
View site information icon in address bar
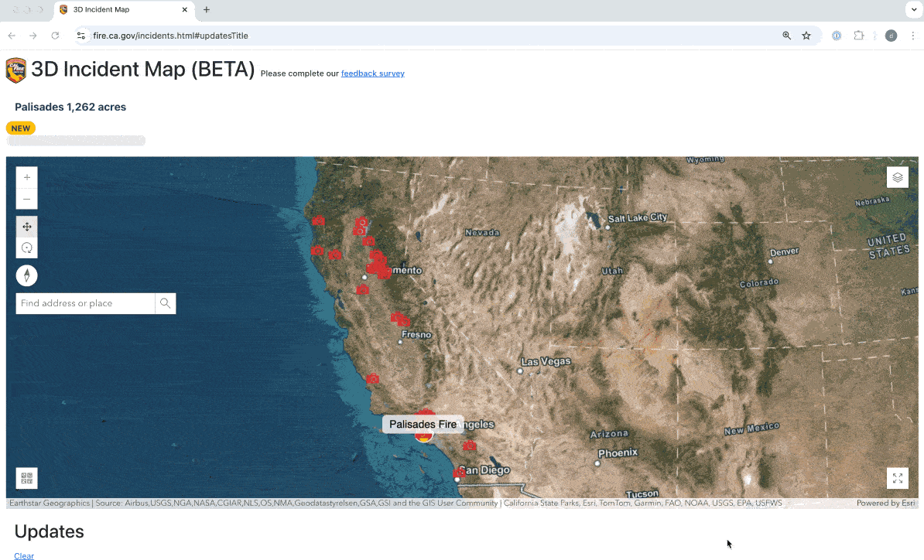81,36
